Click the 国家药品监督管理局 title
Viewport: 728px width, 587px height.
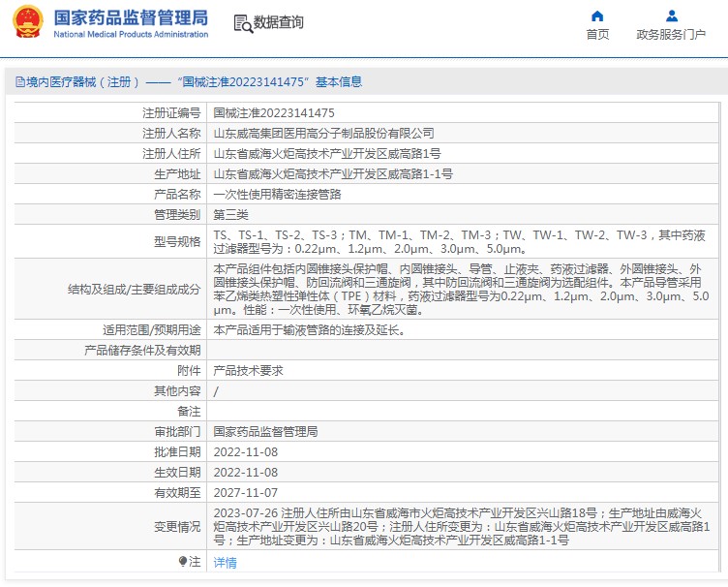[131, 17]
